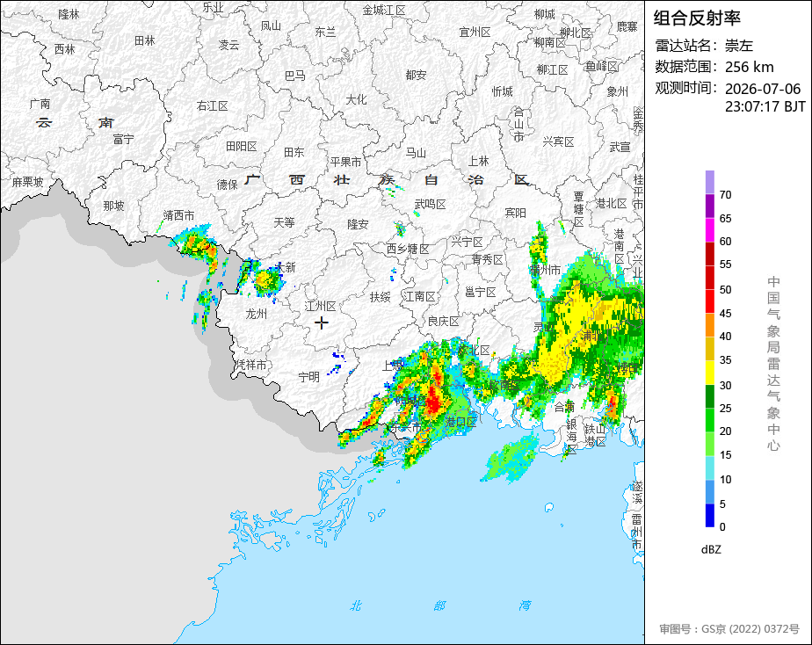Click the 审图号 GS京 (2022) 0372号 text
The width and height of the screenshot is (812, 645).
(729, 629)
